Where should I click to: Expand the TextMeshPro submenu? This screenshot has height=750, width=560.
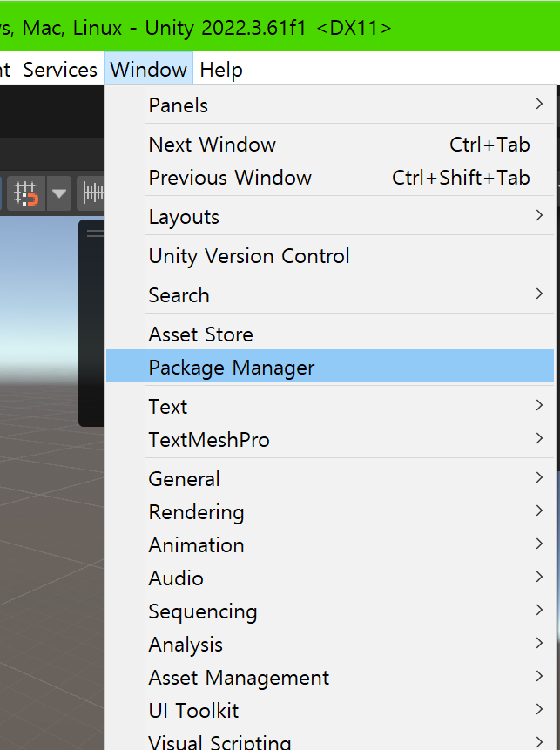click(330, 440)
